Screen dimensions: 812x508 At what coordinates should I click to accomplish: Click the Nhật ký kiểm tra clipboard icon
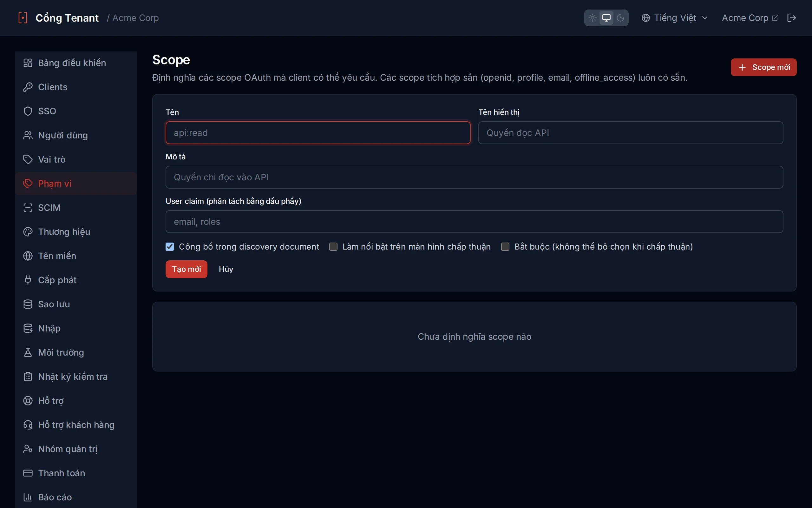[28, 377]
